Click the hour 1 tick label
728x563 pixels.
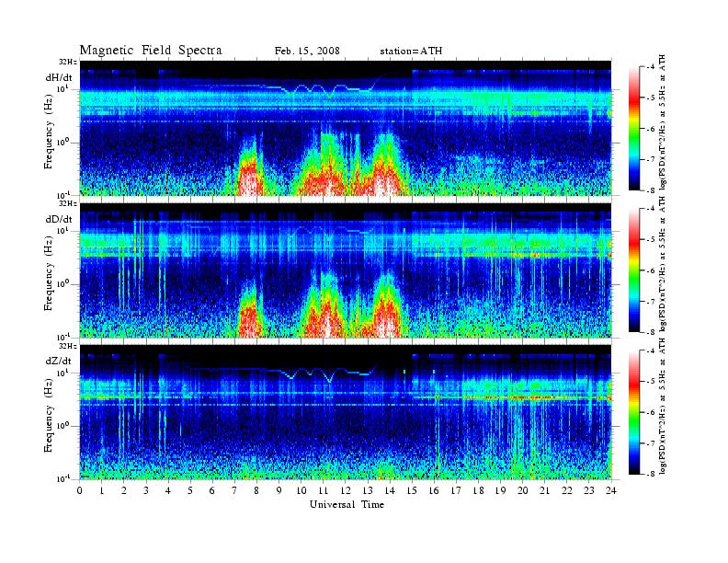pos(102,491)
